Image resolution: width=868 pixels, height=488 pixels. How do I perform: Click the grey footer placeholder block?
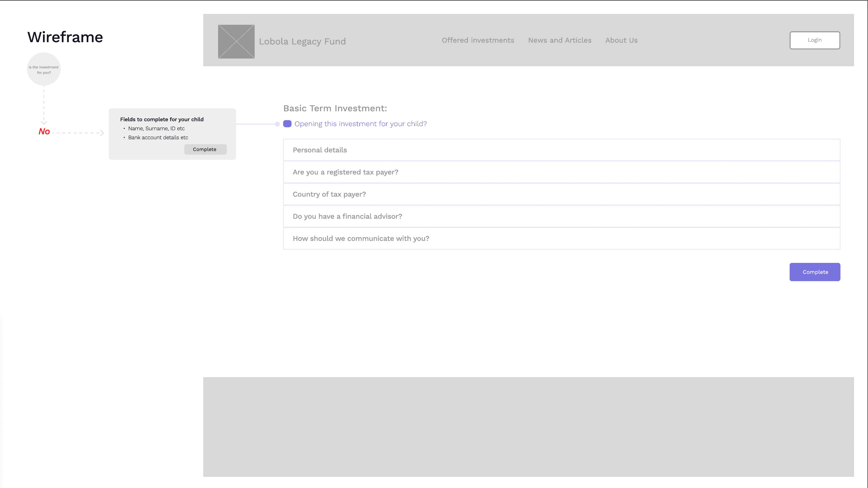[x=528, y=427]
